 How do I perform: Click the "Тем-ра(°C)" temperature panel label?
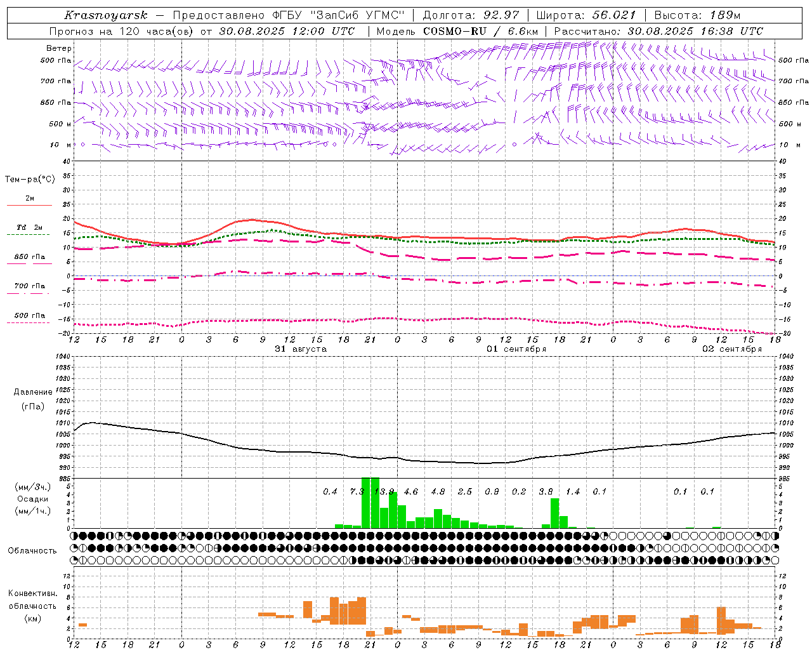(x=30, y=180)
